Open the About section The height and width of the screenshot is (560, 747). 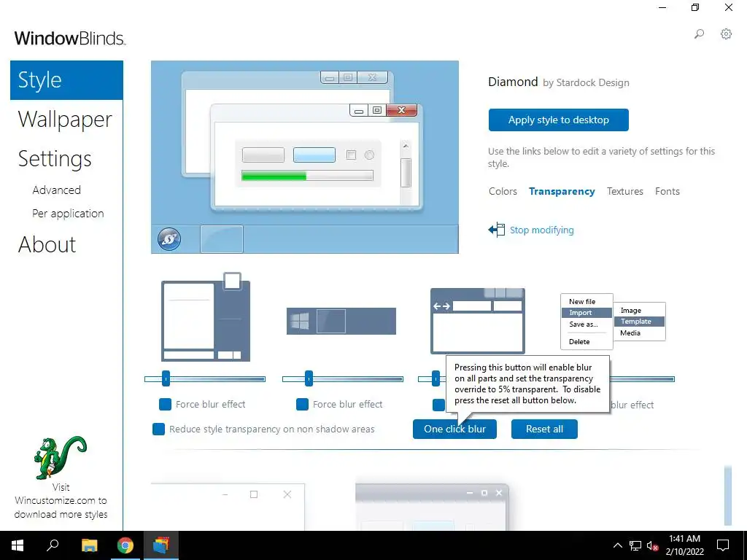coord(47,245)
